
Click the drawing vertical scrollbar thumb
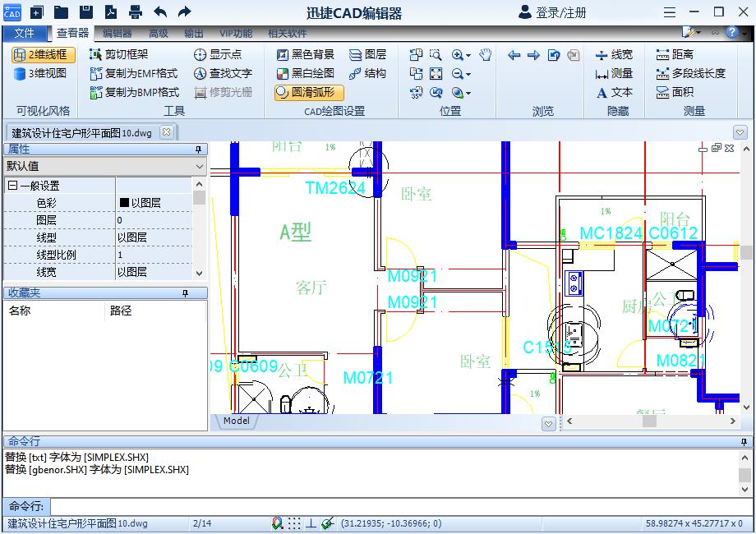click(x=746, y=252)
